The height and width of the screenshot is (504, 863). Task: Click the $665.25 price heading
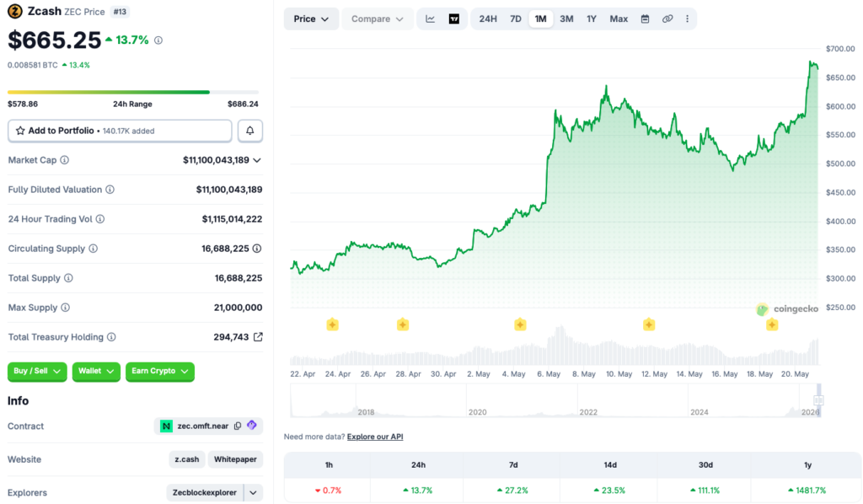click(55, 40)
